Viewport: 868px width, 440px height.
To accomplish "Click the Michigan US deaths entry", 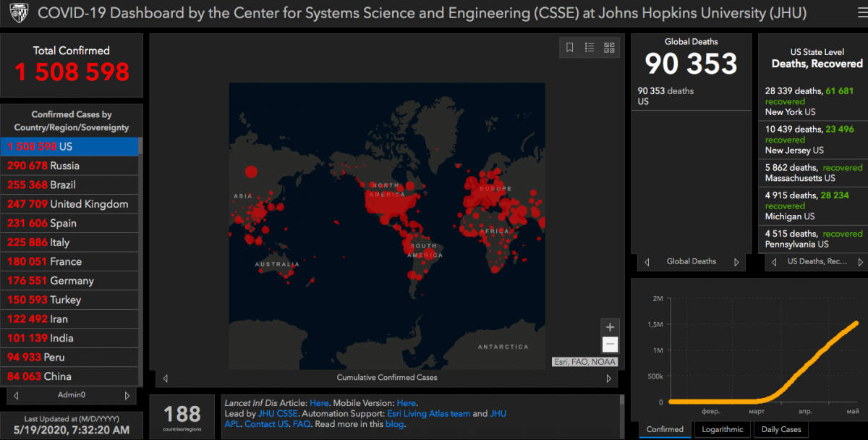I will click(x=813, y=206).
